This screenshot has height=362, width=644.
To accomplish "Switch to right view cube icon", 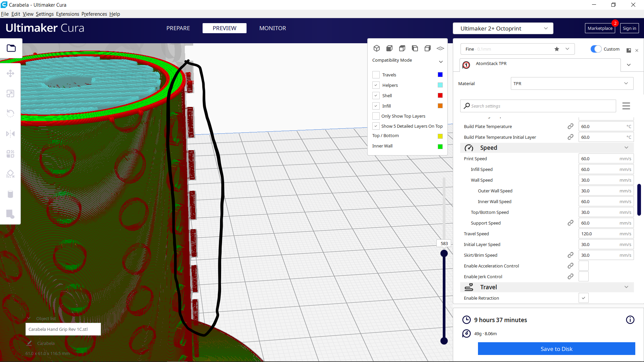I will (428, 48).
